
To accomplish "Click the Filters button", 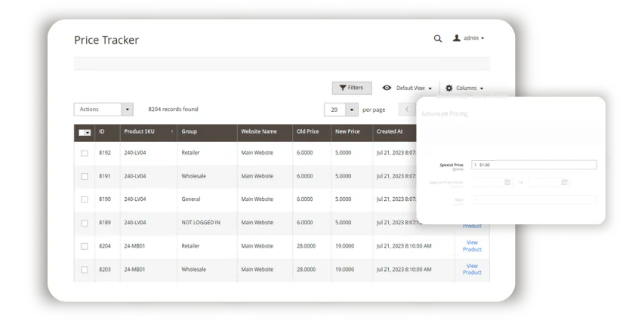I will 352,88.
